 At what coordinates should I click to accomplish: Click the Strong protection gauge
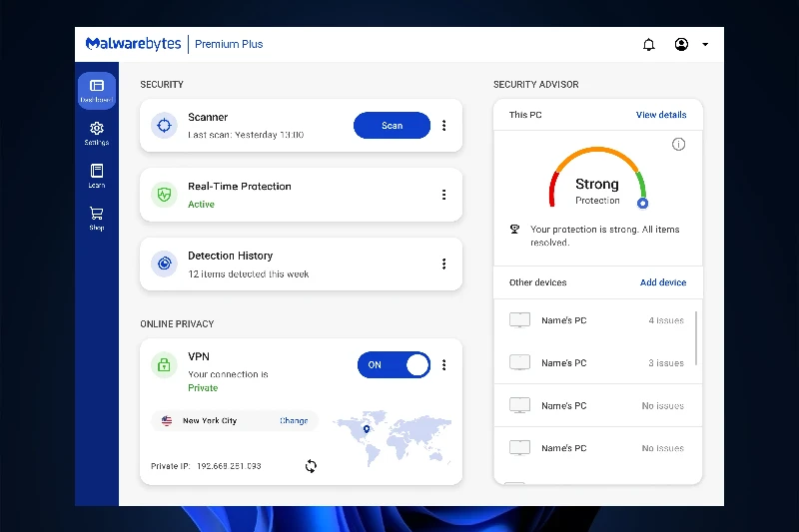(x=597, y=177)
